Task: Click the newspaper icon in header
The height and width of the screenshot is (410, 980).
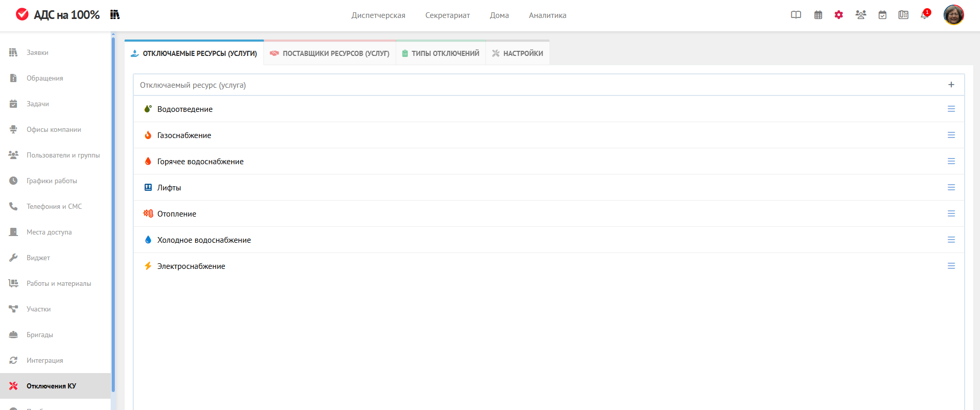Action: [903, 15]
